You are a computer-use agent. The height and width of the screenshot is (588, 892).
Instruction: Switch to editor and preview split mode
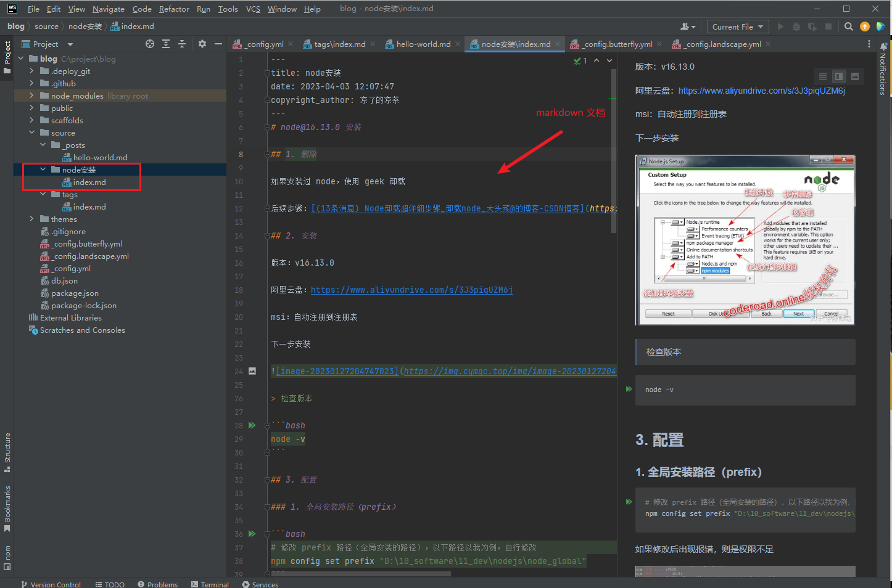point(839,76)
